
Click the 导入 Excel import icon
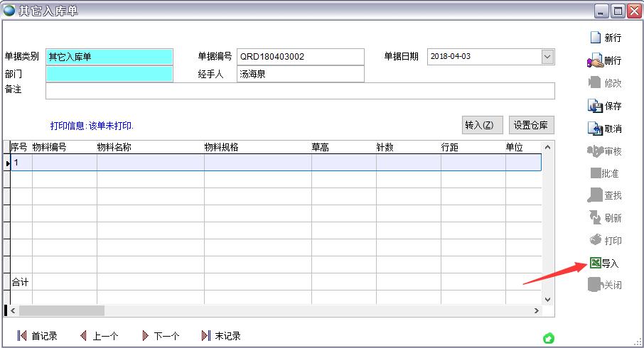point(594,263)
